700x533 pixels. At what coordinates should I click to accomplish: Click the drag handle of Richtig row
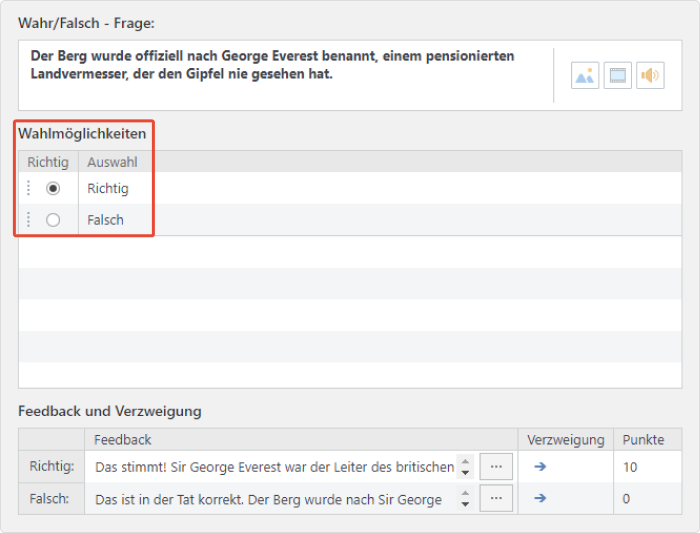pyautogui.click(x=29, y=188)
